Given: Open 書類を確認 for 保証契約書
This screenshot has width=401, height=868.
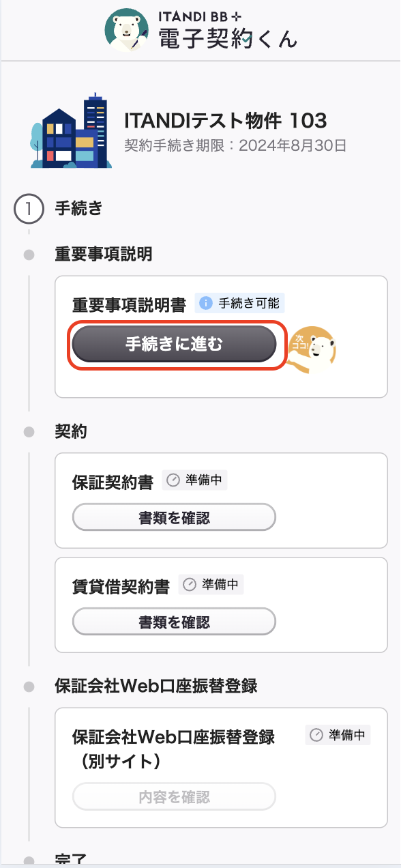Looking at the screenshot, I should tap(174, 518).
